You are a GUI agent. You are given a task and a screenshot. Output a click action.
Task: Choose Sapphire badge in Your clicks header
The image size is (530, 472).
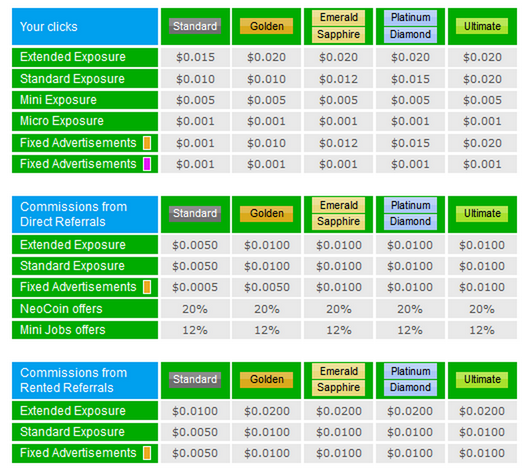[338, 34]
